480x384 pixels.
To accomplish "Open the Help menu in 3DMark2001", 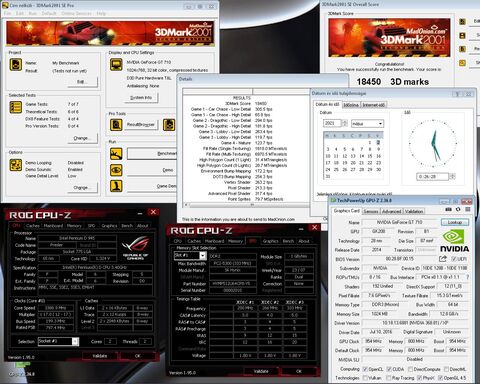I will pos(101,13).
